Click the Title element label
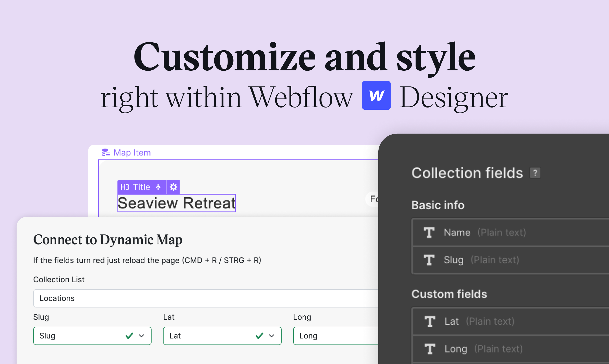 (x=141, y=187)
